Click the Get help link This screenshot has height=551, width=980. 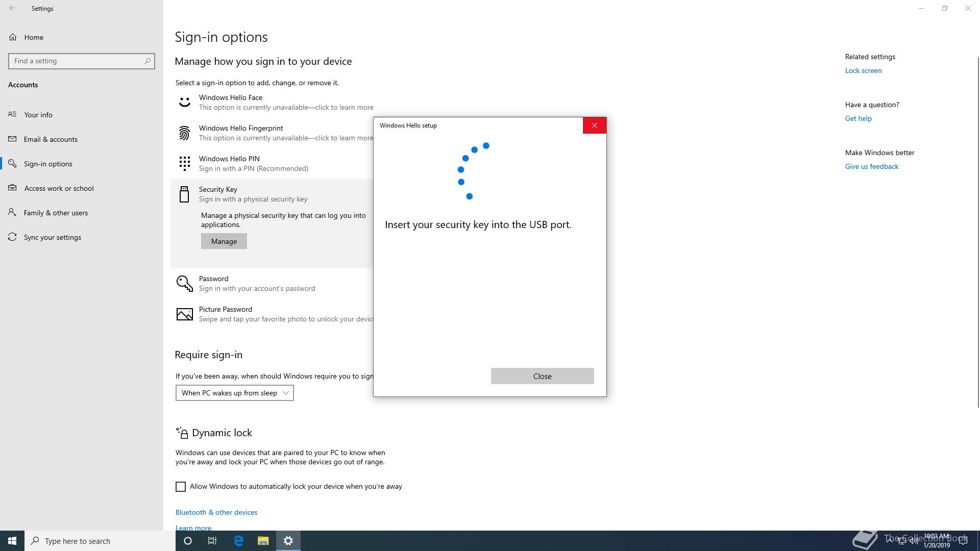pos(858,118)
